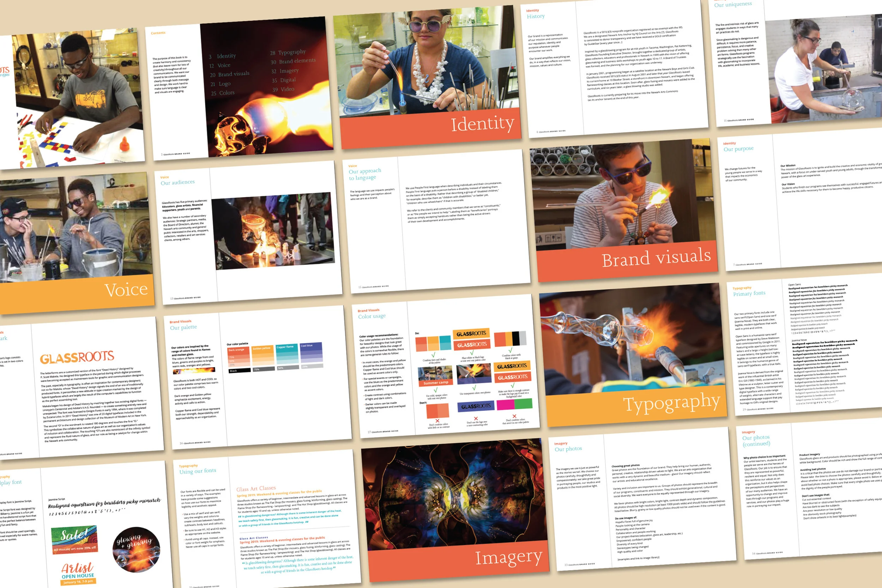
Task: Click the 'Brand visuals' section title
Action: click(656, 257)
